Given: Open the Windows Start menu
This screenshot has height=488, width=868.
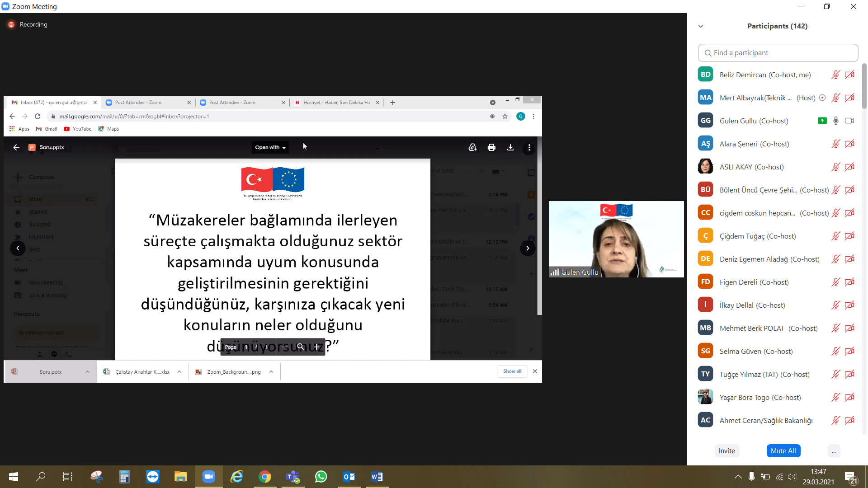Looking at the screenshot, I should point(13,477).
